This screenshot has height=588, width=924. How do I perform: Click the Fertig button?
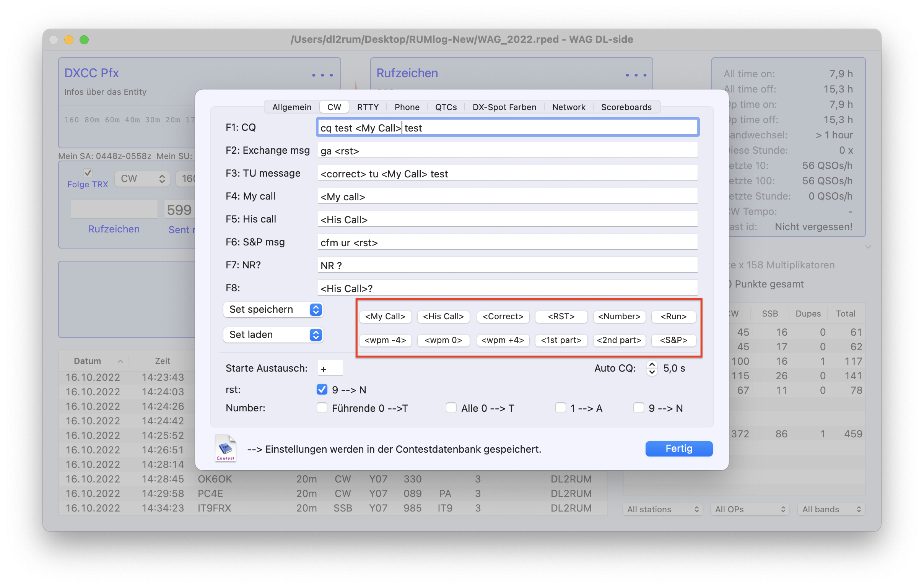(678, 448)
